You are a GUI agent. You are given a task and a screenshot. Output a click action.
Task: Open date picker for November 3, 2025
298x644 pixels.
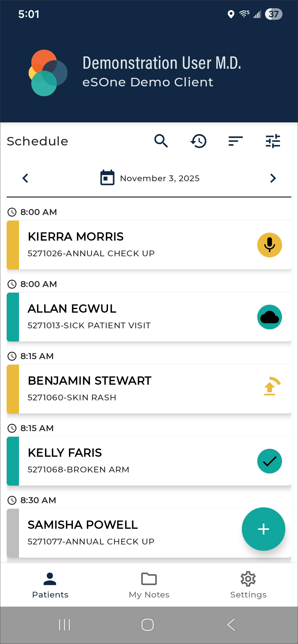click(150, 178)
